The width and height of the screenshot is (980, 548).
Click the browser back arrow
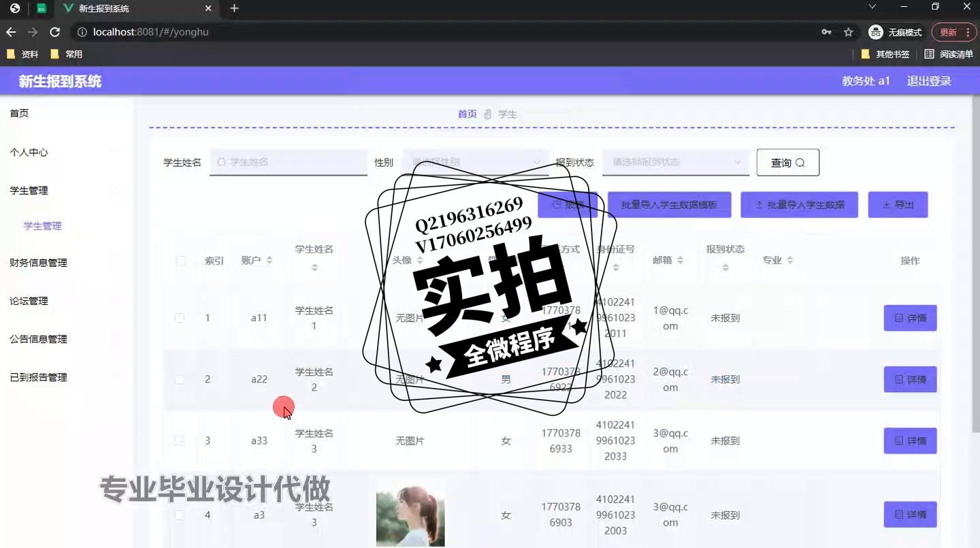click(11, 32)
